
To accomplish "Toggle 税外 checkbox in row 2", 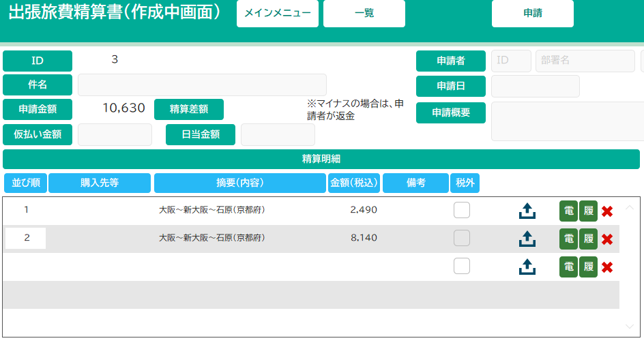I will click(462, 239).
